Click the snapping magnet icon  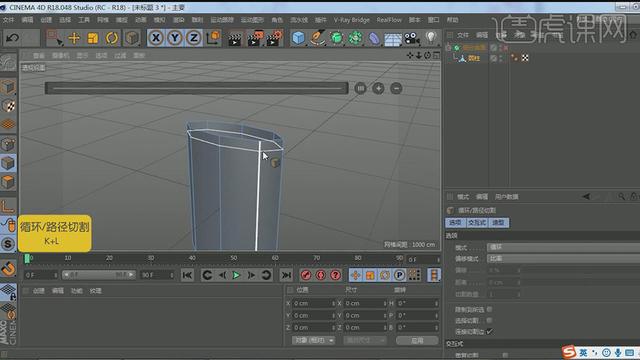(9, 269)
